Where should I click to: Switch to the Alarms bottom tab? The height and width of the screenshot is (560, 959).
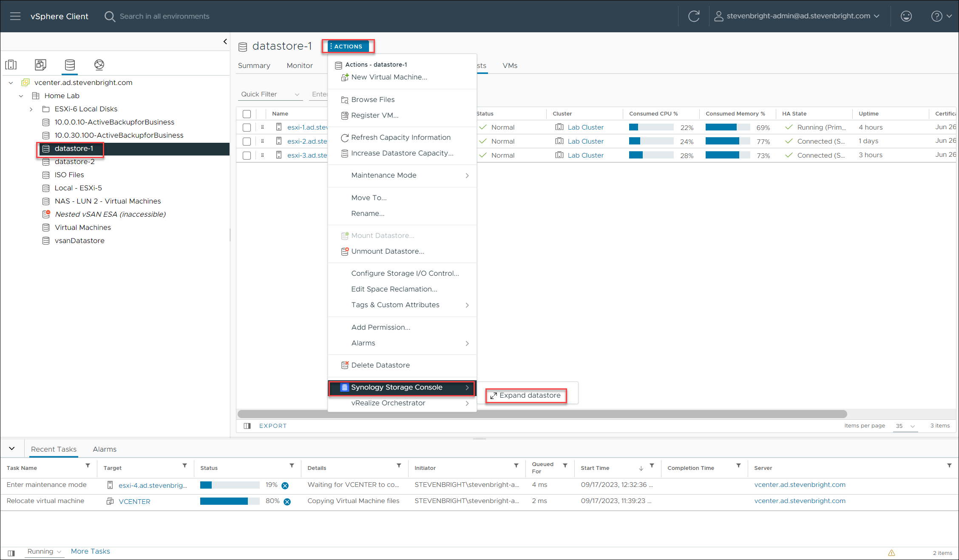pyautogui.click(x=105, y=449)
